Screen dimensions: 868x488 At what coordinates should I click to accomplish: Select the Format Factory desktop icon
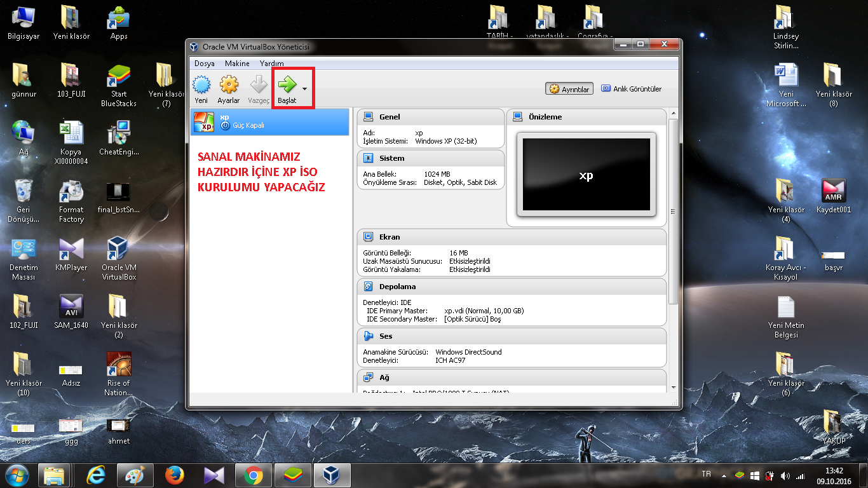pos(71,200)
